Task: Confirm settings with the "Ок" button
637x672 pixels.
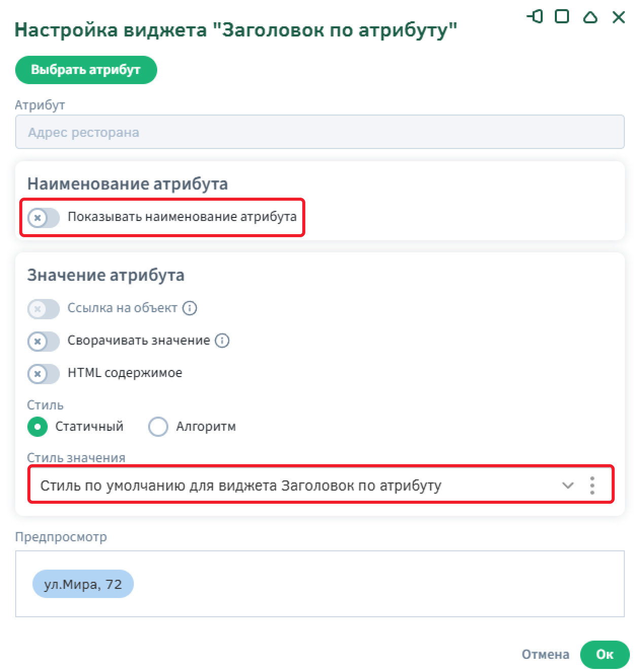Action: point(605,654)
